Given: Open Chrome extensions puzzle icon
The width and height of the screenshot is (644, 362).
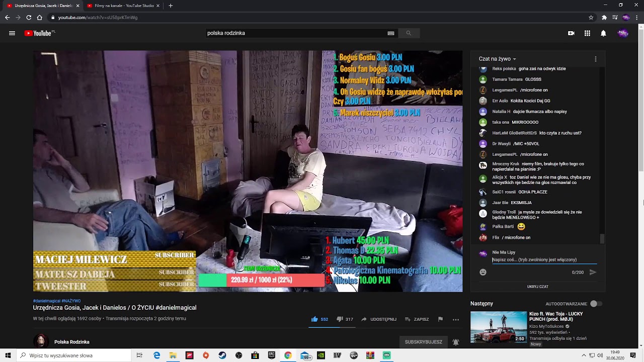Looking at the screenshot, I should click(x=604, y=18).
